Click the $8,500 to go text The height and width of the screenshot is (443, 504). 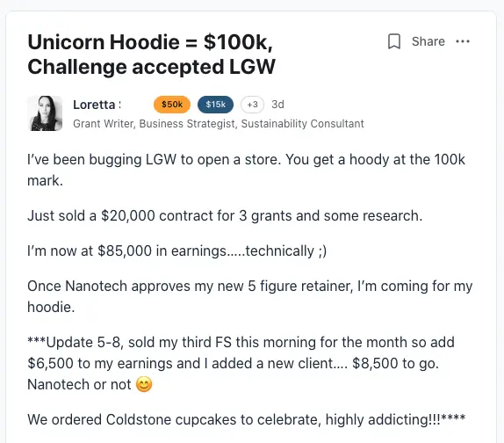[x=395, y=364]
